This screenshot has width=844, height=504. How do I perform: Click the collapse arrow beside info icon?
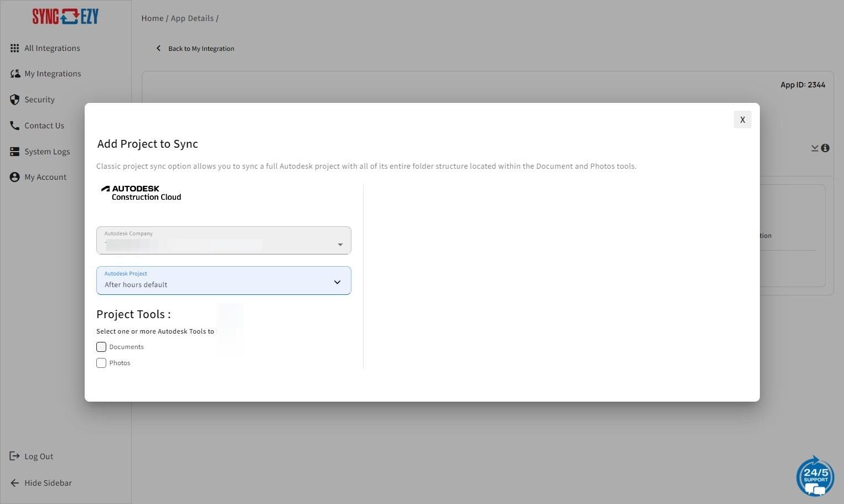pyautogui.click(x=815, y=148)
